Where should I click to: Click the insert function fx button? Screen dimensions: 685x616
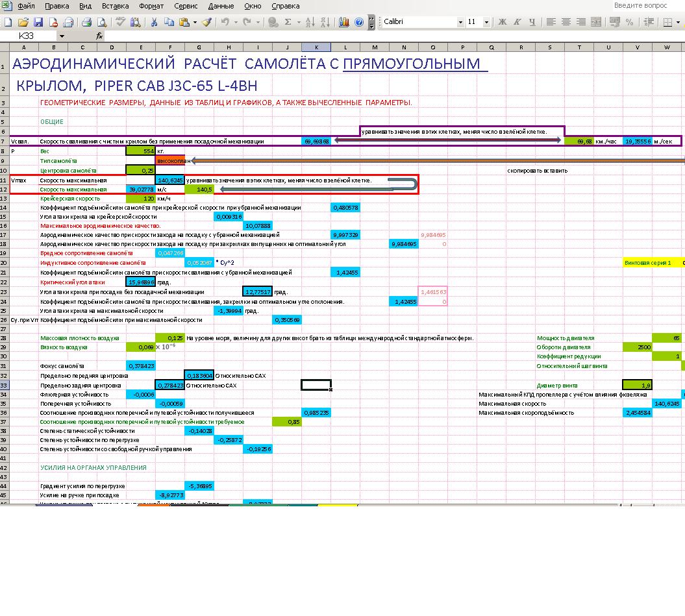(99, 36)
